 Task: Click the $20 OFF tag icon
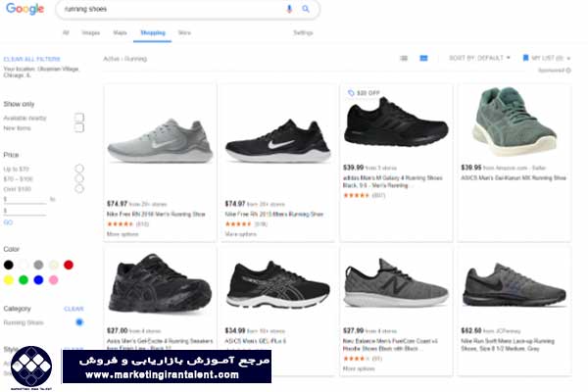click(x=351, y=93)
